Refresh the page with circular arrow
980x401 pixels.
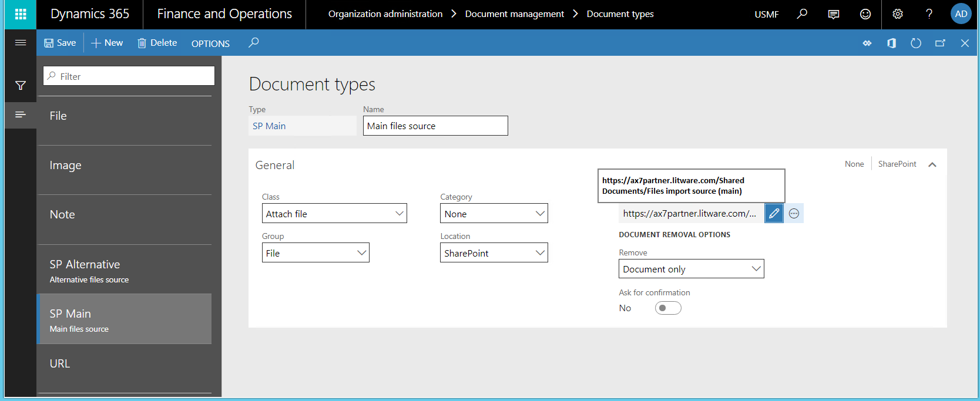pyautogui.click(x=916, y=43)
